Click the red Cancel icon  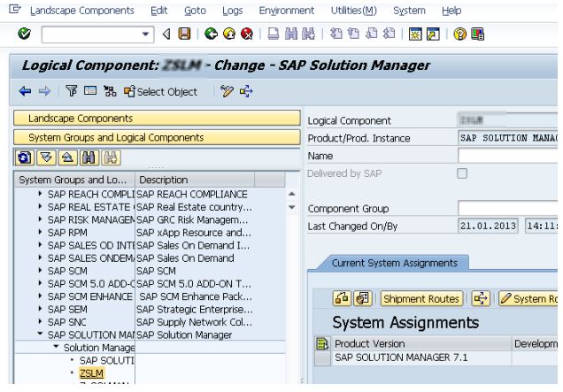tap(247, 35)
